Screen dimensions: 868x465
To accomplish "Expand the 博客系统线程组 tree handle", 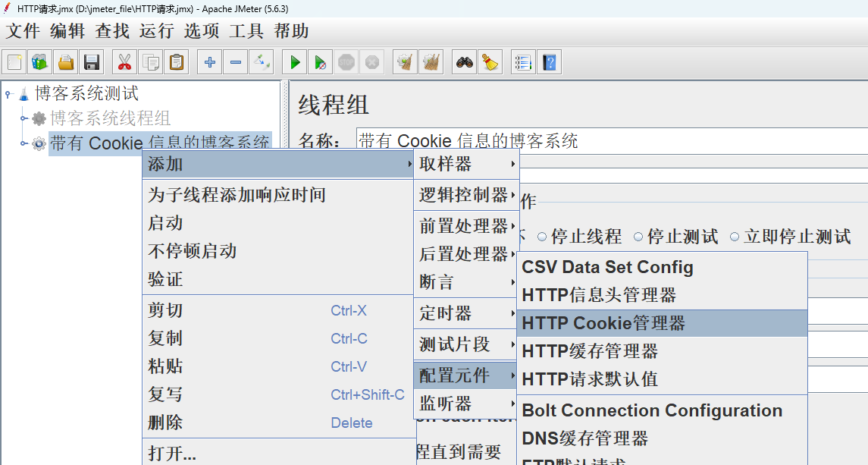I will point(24,118).
